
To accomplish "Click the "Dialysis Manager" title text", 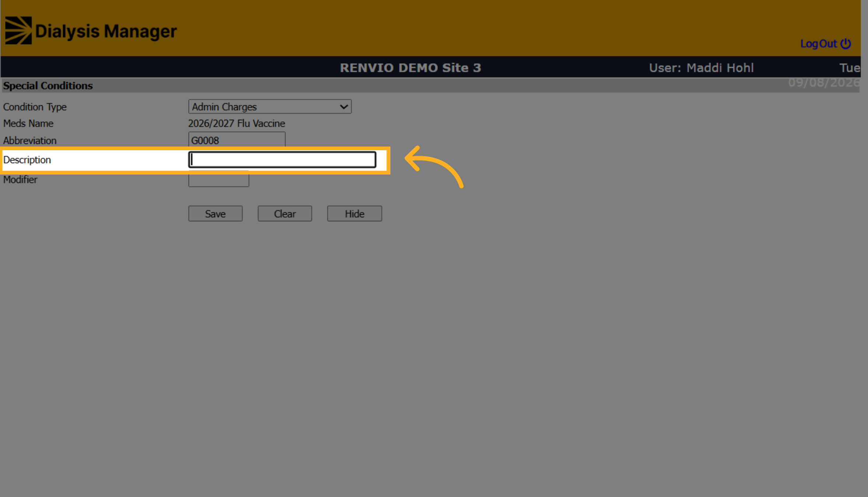I will pos(106,31).
